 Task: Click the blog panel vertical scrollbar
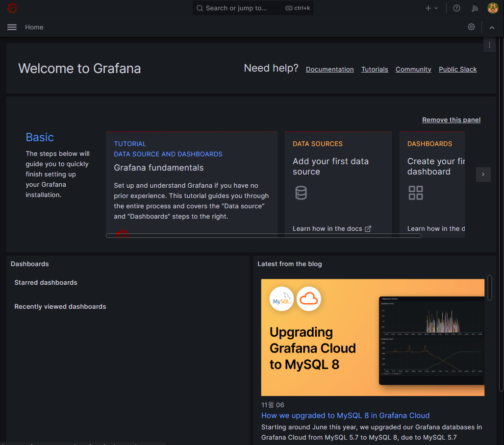pyautogui.click(x=489, y=288)
